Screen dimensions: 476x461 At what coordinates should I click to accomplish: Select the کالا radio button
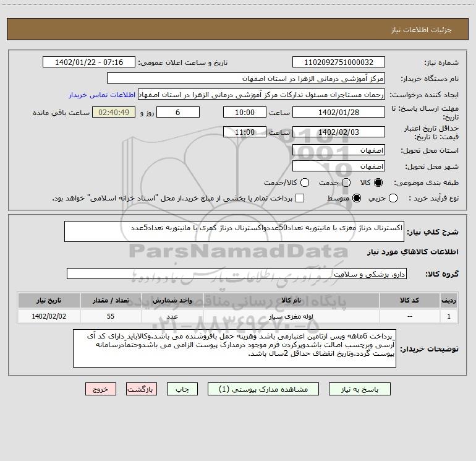378,183
